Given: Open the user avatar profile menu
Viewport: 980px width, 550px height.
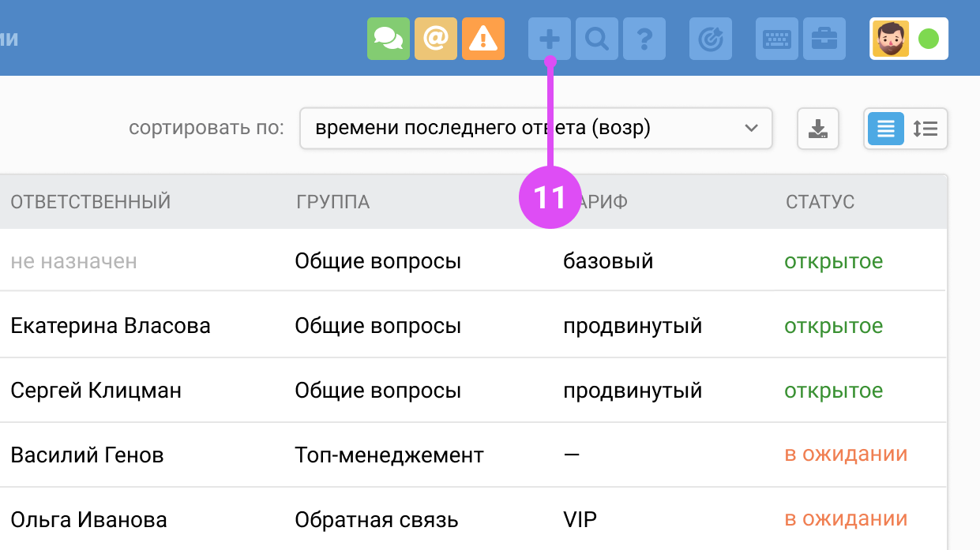Looking at the screenshot, I should (890, 39).
